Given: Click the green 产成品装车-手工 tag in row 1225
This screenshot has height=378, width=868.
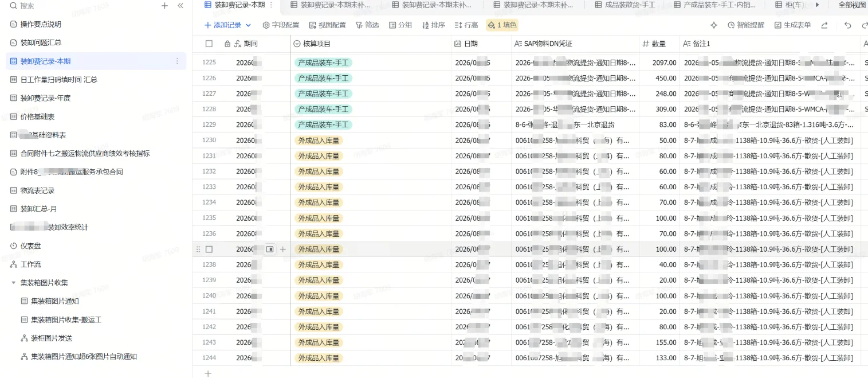Looking at the screenshot, I should pos(323,63).
